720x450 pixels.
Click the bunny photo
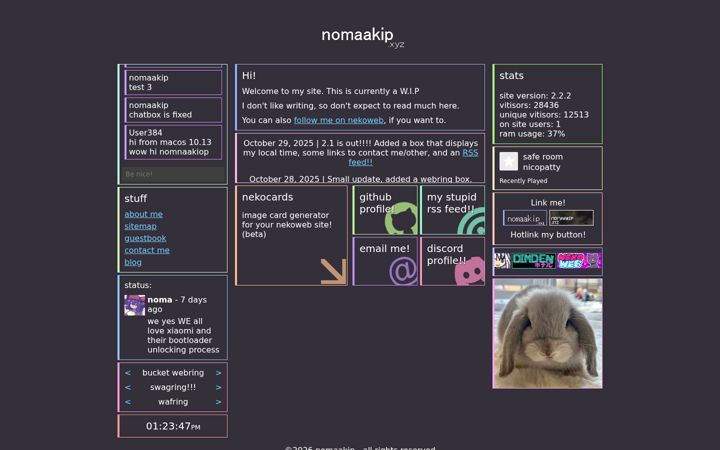(x=547, y=333)
